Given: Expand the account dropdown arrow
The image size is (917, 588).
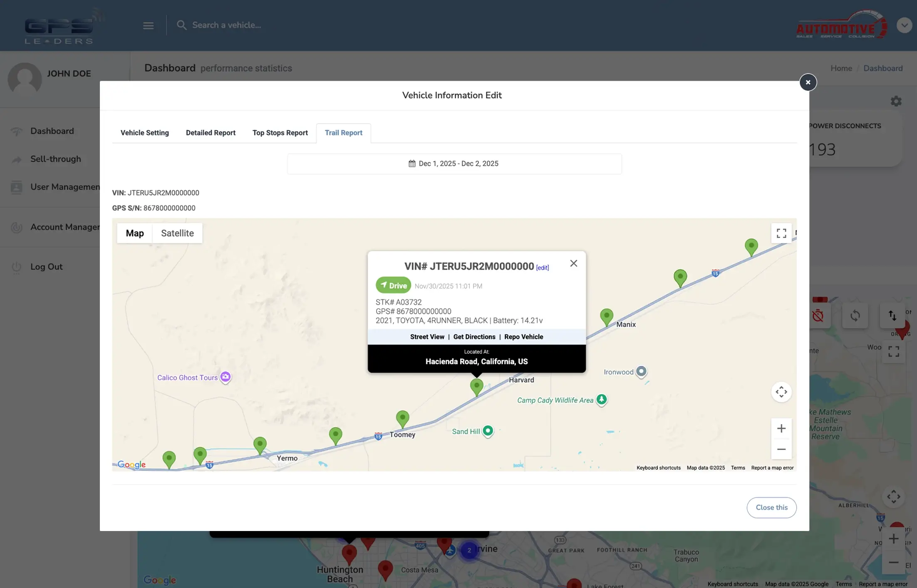Looking at the screenshot, I should [904, 25].
